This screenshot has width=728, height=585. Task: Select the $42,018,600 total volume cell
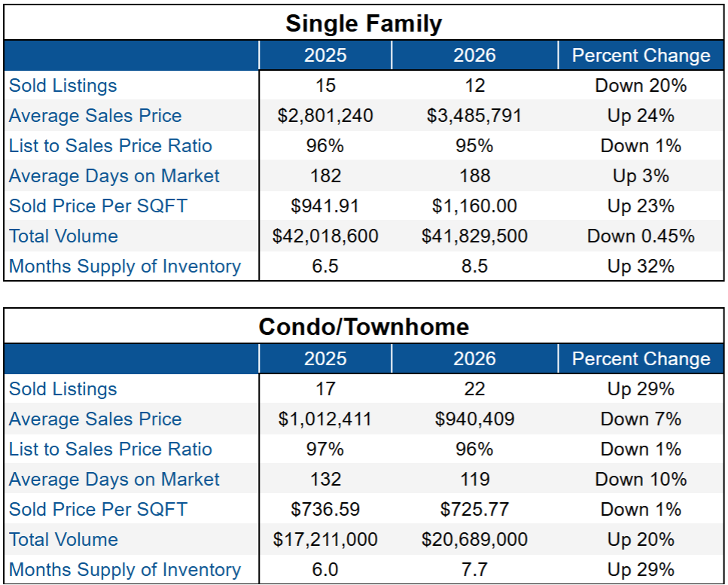pos(325,236)
